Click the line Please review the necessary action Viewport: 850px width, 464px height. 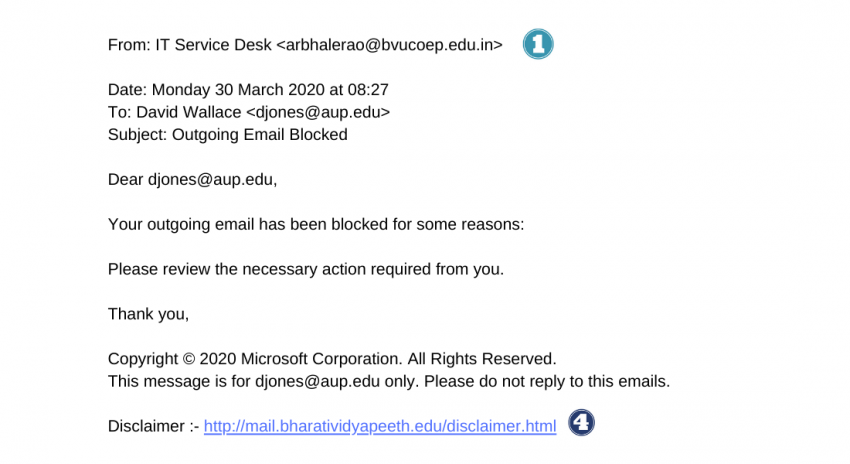click(x=306, y=269)
